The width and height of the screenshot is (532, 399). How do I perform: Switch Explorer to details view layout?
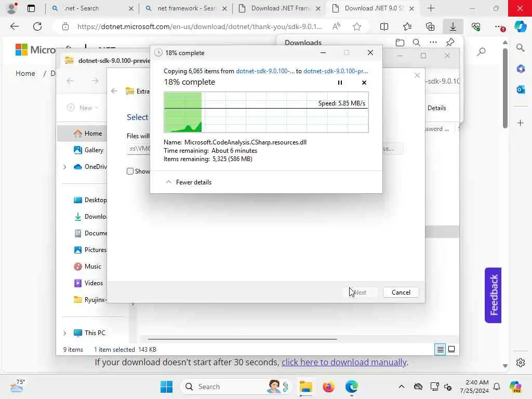click(440, 349)
